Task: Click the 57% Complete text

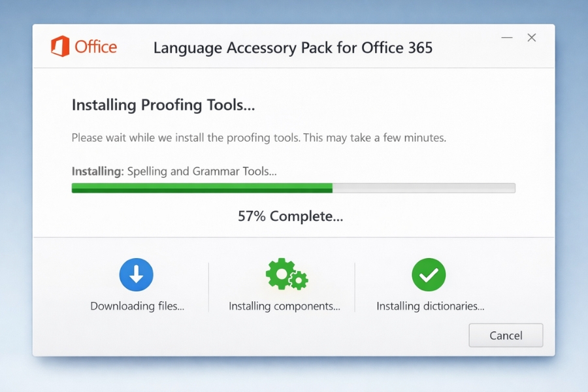Action: (290, 216)
